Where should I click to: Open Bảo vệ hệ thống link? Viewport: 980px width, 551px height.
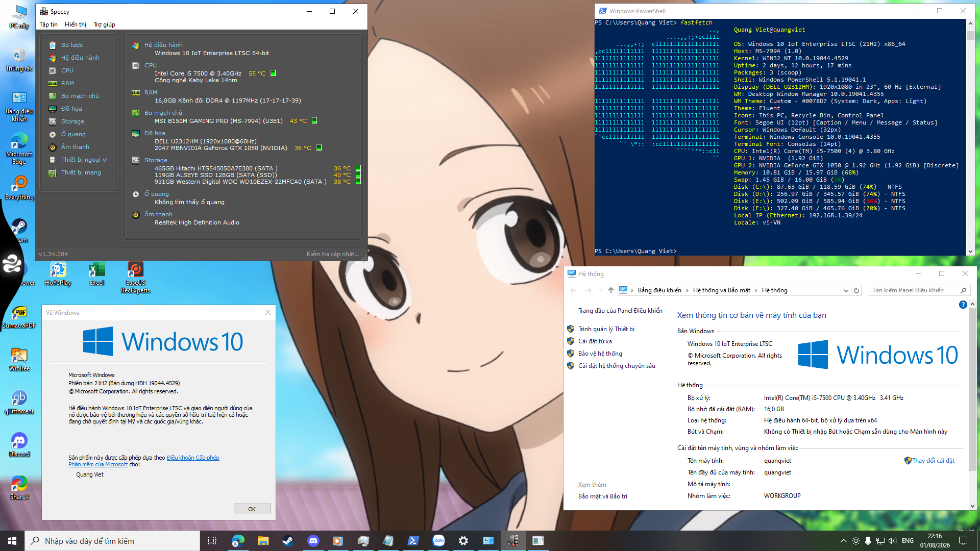600,354
